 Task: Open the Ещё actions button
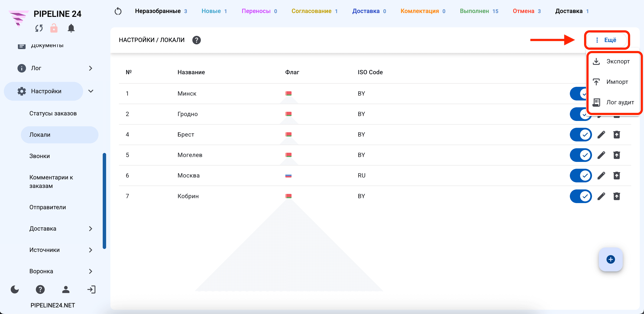tap(606, 40)
